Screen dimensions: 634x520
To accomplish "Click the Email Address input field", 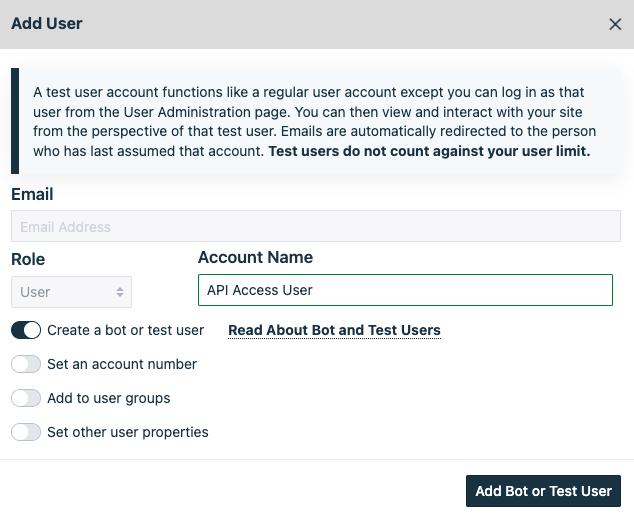I will coord(315,227).
